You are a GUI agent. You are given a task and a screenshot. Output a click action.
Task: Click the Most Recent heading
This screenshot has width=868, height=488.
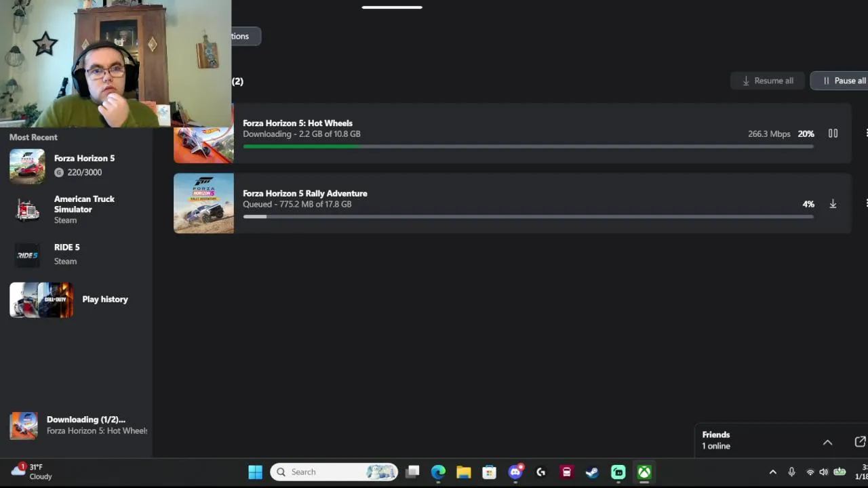point(33,137)
